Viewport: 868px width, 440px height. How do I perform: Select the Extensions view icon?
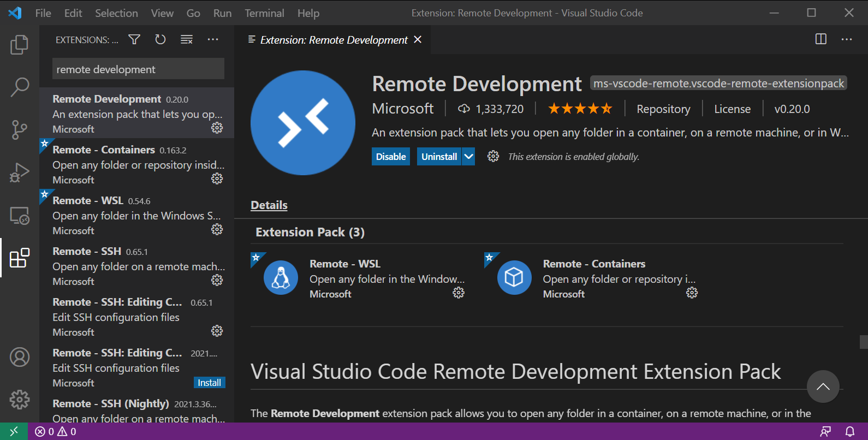(19, 258)
